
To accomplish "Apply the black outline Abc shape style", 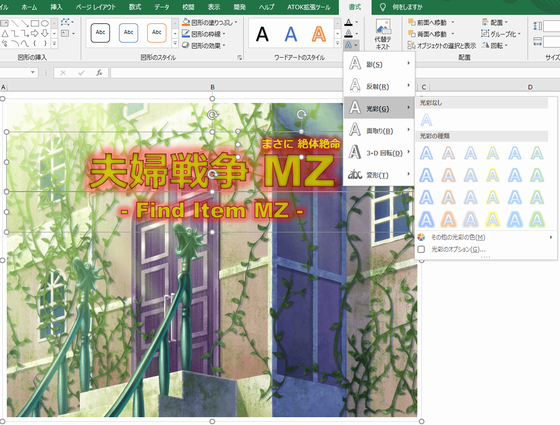I will click(100, 33).
